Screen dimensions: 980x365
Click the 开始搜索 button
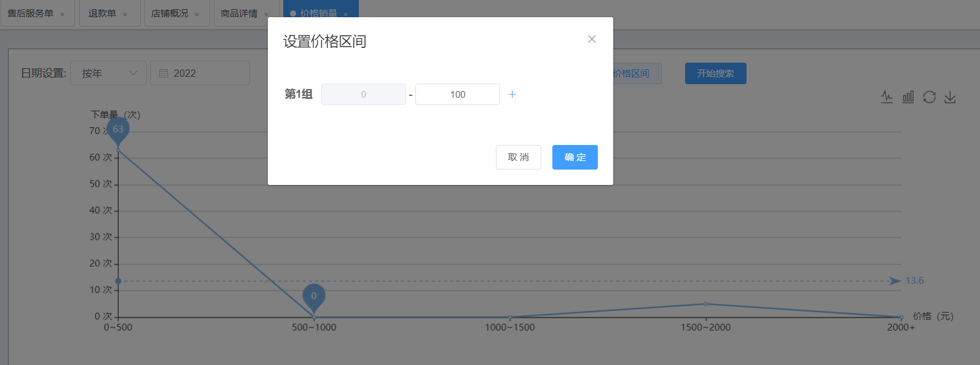tap(716, 73)
